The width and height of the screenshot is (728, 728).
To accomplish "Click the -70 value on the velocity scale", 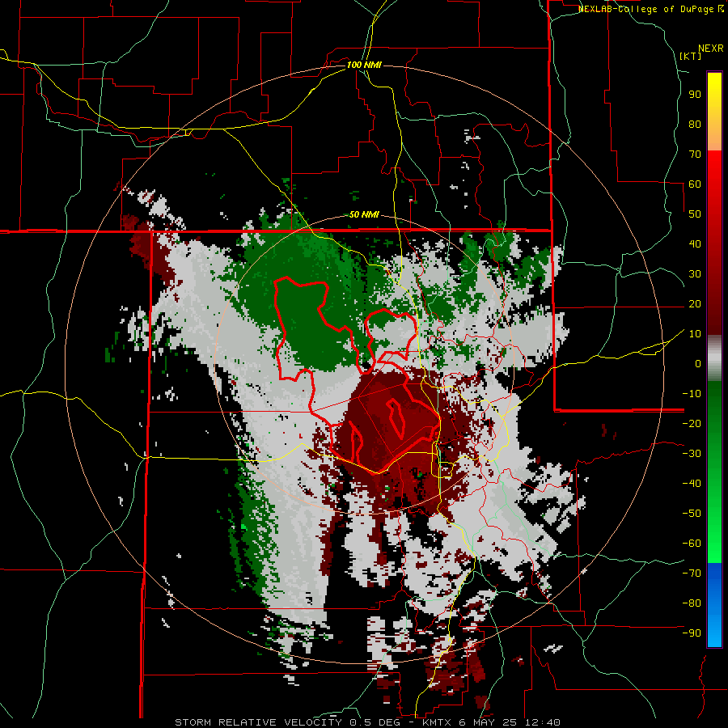I will point(692,574).
